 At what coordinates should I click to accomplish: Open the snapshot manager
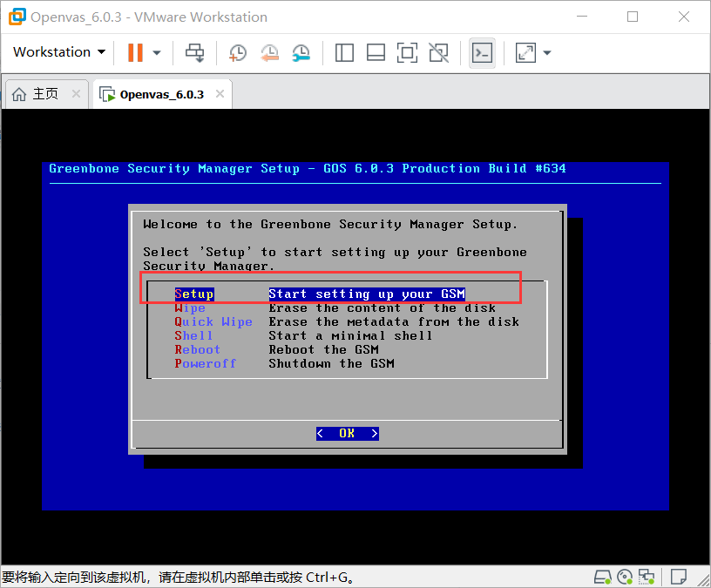tap(301, 52)
